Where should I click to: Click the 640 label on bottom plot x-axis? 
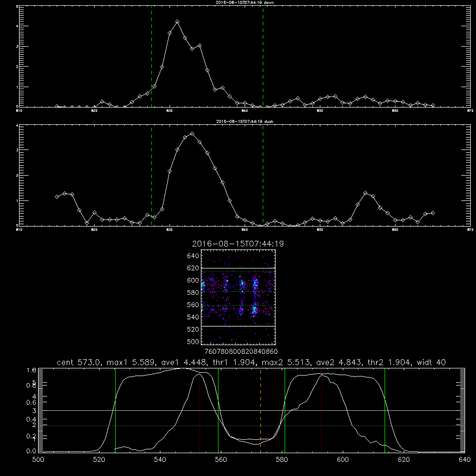tap(465, 460)
